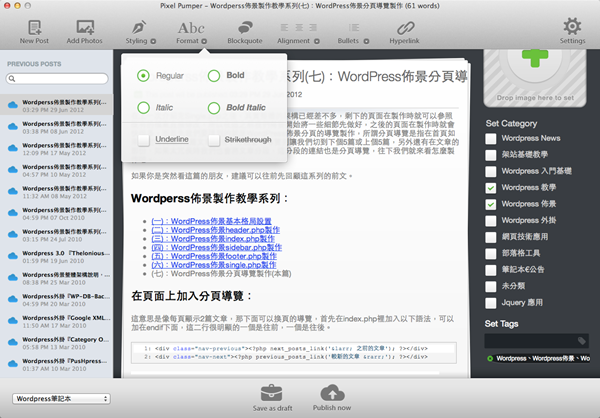
Task: Open Settings gear icon
Action: pyautogui.click(x=572, y=27)
